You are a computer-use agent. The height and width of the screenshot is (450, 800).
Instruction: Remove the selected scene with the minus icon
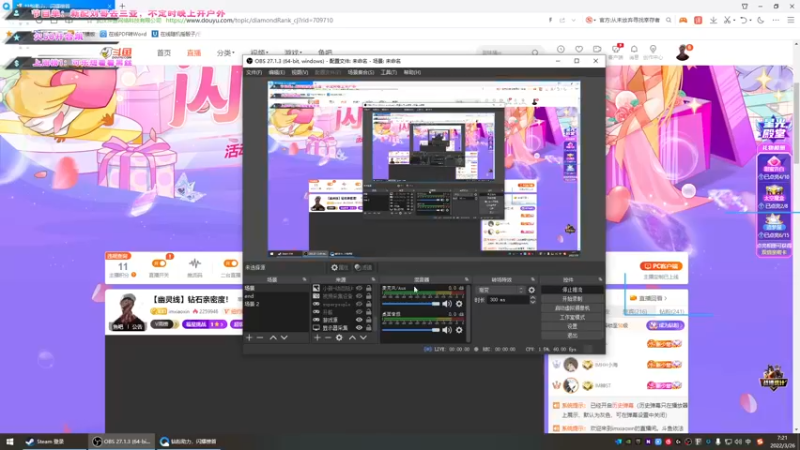[260, 338]
